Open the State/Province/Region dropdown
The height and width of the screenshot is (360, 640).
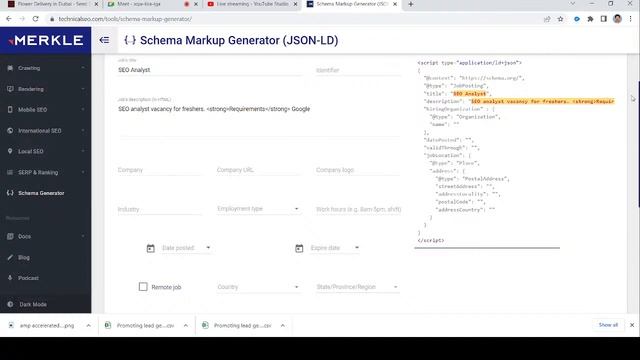click(358, 287)
